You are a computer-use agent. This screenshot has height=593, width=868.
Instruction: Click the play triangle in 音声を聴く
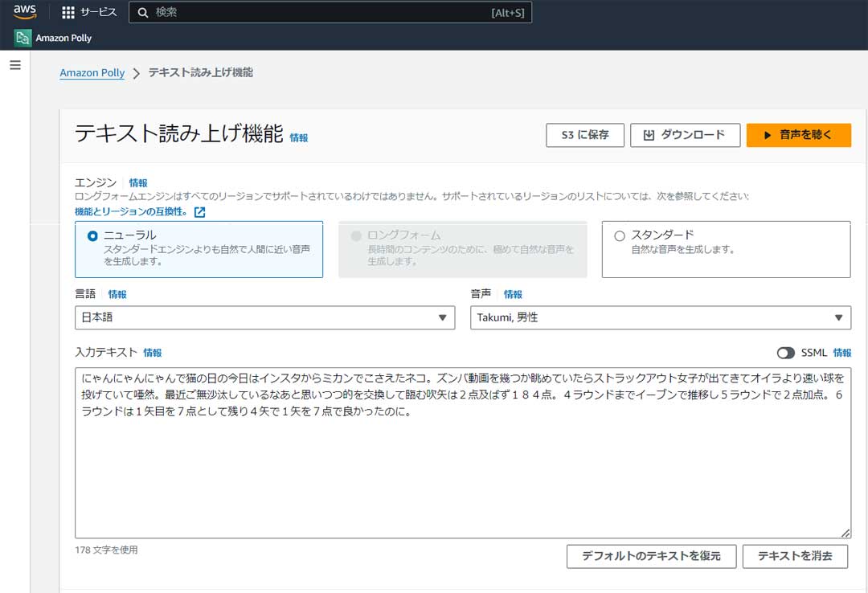(768, 135)
